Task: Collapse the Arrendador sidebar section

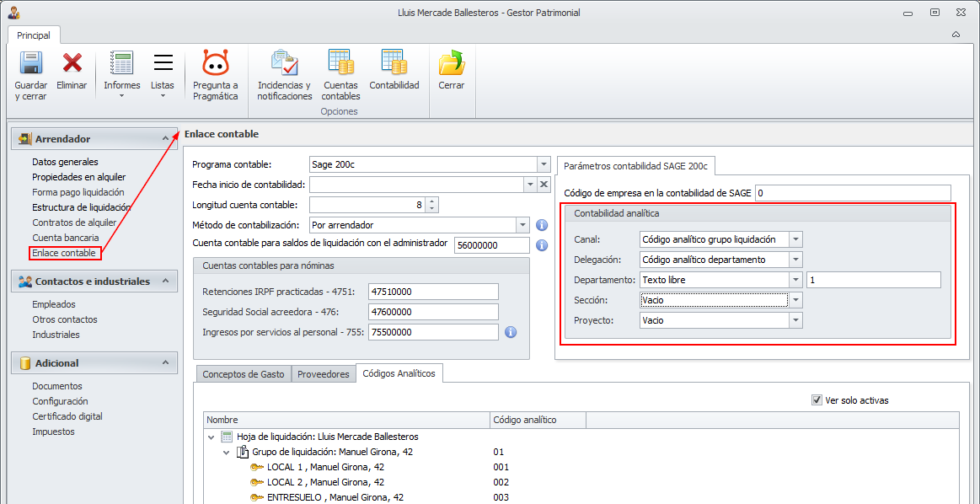Action: [165, 138]
